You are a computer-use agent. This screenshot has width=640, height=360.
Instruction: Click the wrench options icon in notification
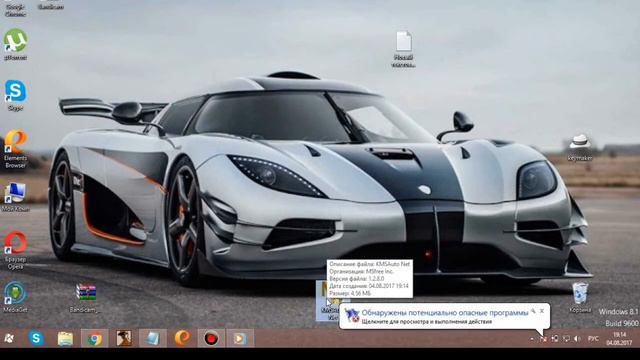(533, 311)
